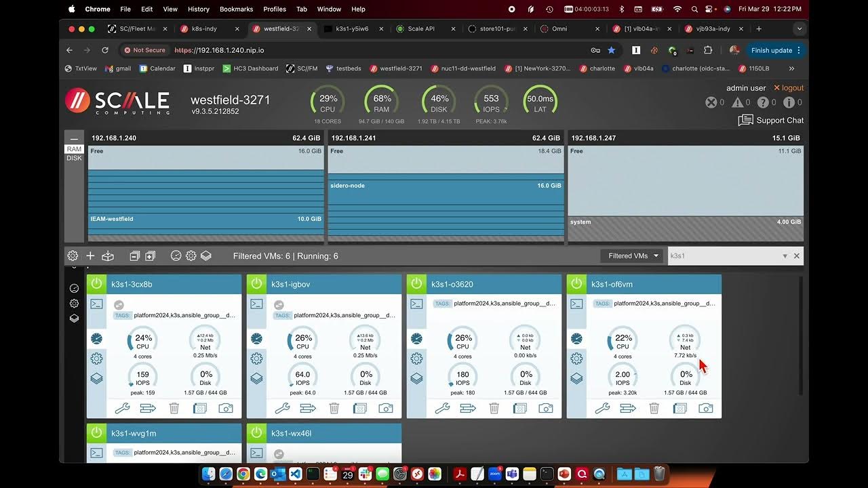
Task: Click the replication icon on k3s1-3cx8b
Action: pos(119,305)
